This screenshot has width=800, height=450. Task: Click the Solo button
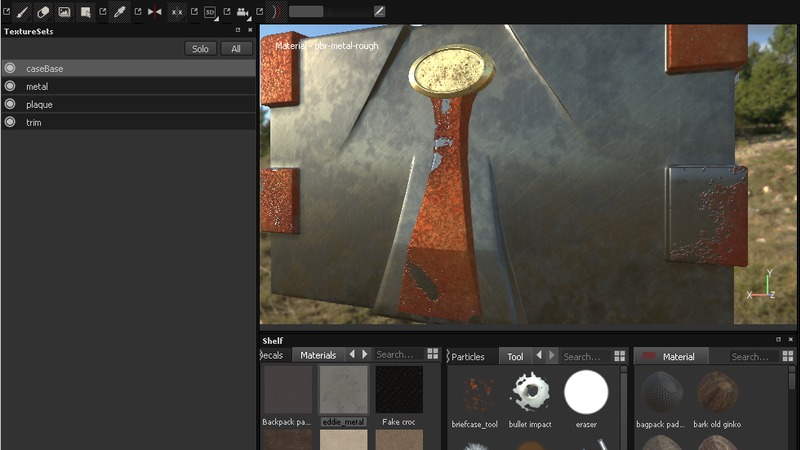tap(201, 49)
